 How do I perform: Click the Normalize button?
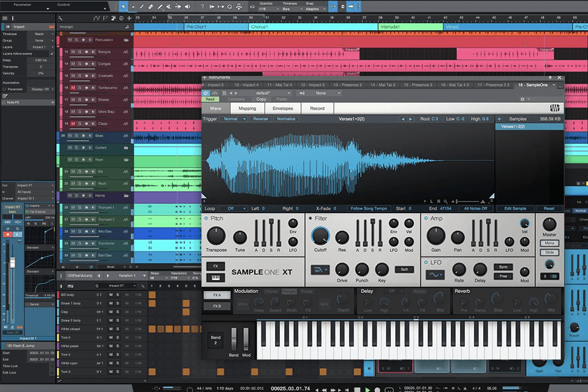pyautogui.click(x=286, y=119)
